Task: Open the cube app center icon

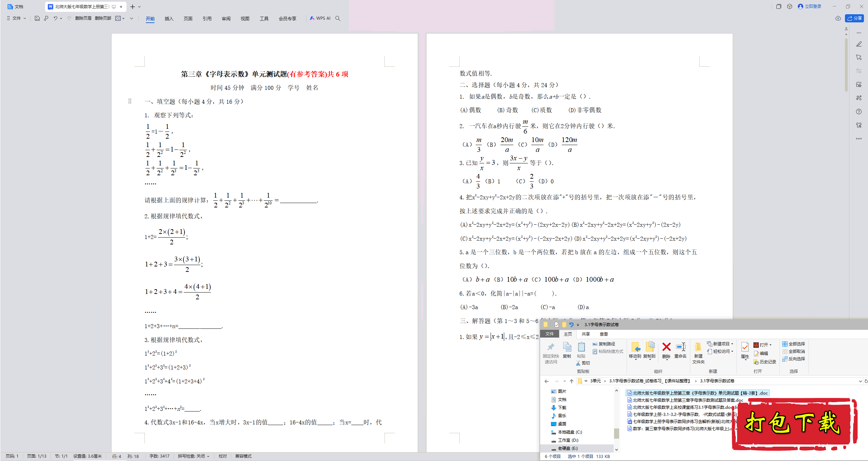Action: (x=790, y=6)
